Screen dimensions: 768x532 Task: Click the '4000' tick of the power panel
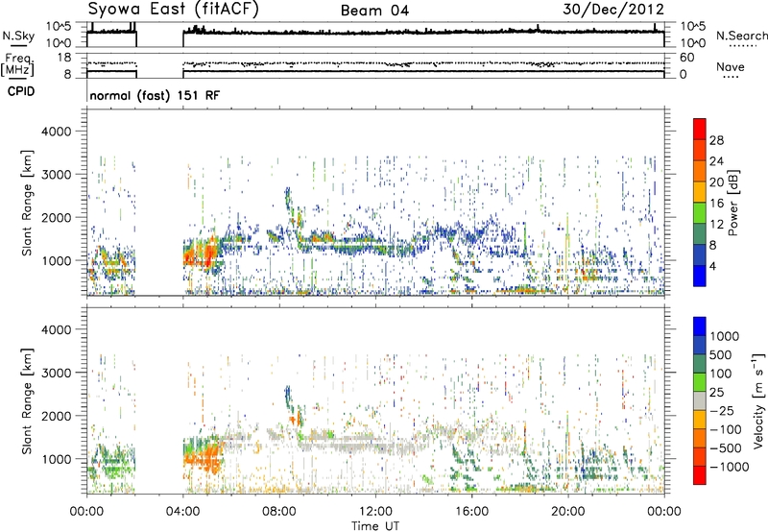tap(57, 132)
